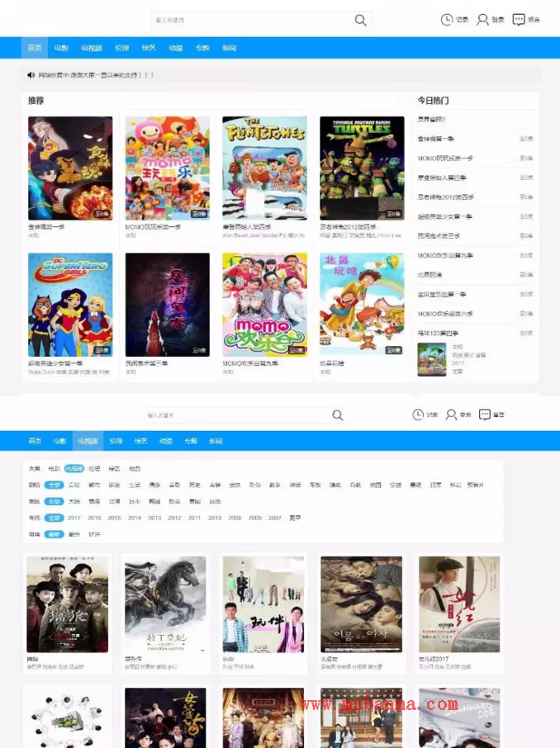This screenshot has width=560, height=748.
Task: Click the search magnifier icon in top header
Action: point(360,20)
